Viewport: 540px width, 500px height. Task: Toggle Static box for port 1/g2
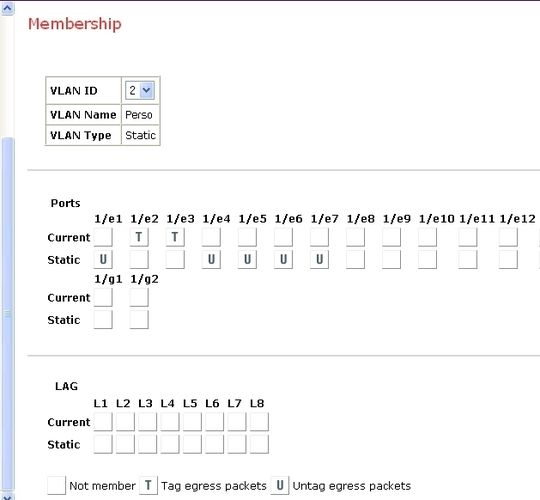tap(139, 320)
